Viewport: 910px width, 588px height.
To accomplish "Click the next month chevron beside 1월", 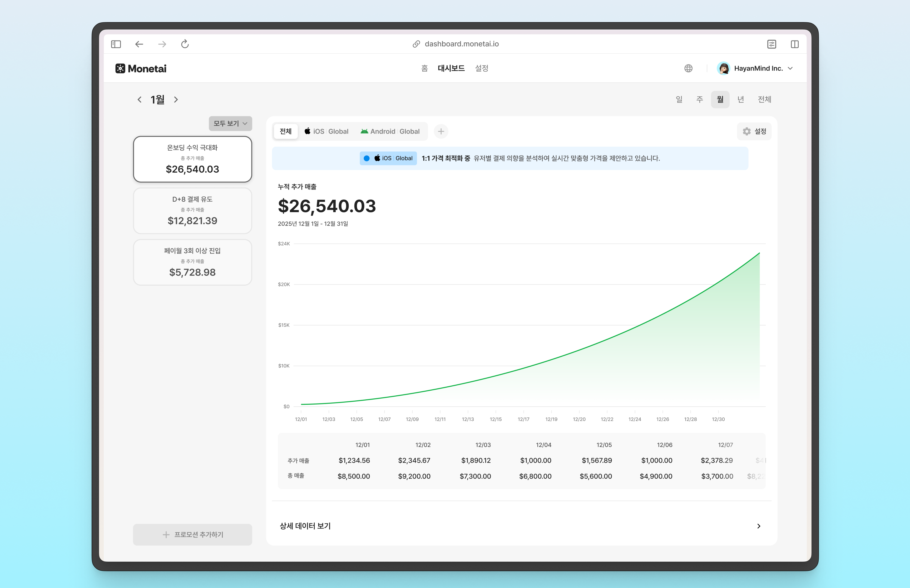I will point(176,99).
